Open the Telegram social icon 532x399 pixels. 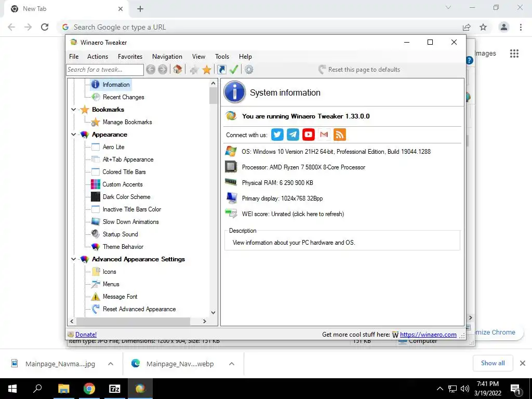click(x=293, y=135)
